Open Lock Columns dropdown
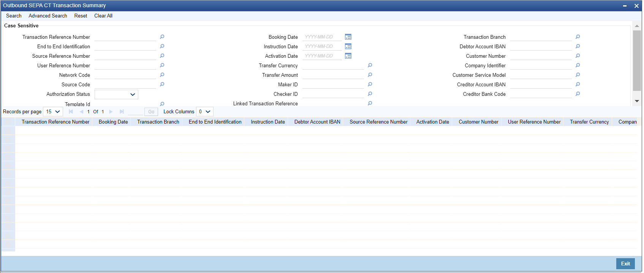 pos(205,112)
